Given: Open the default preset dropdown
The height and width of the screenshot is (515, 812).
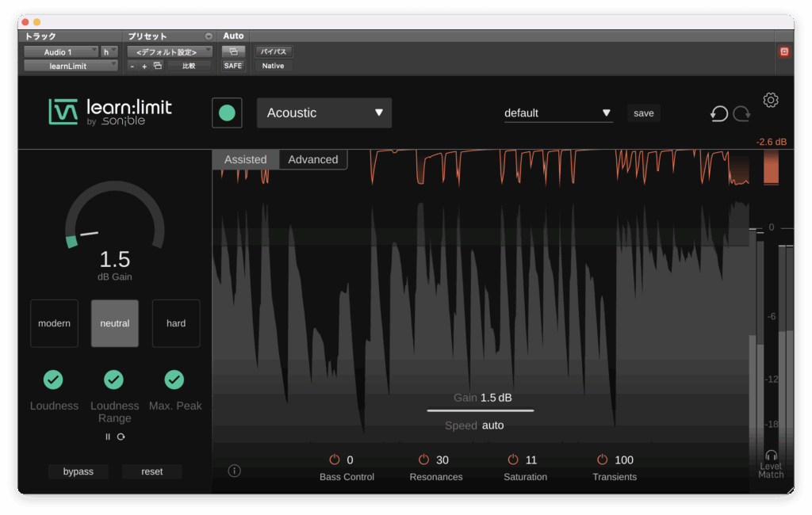Looking at the screenshot, I should 558,113.
